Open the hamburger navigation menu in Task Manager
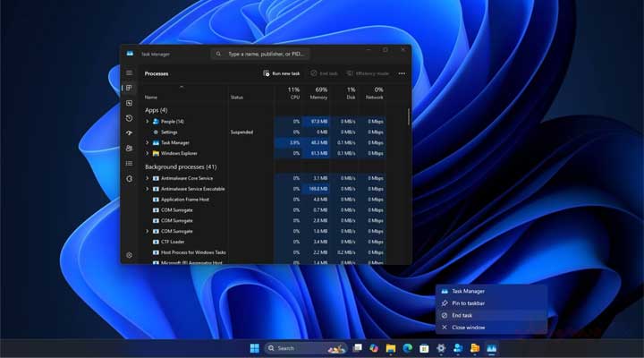644x358 pixels. point(129,72)
